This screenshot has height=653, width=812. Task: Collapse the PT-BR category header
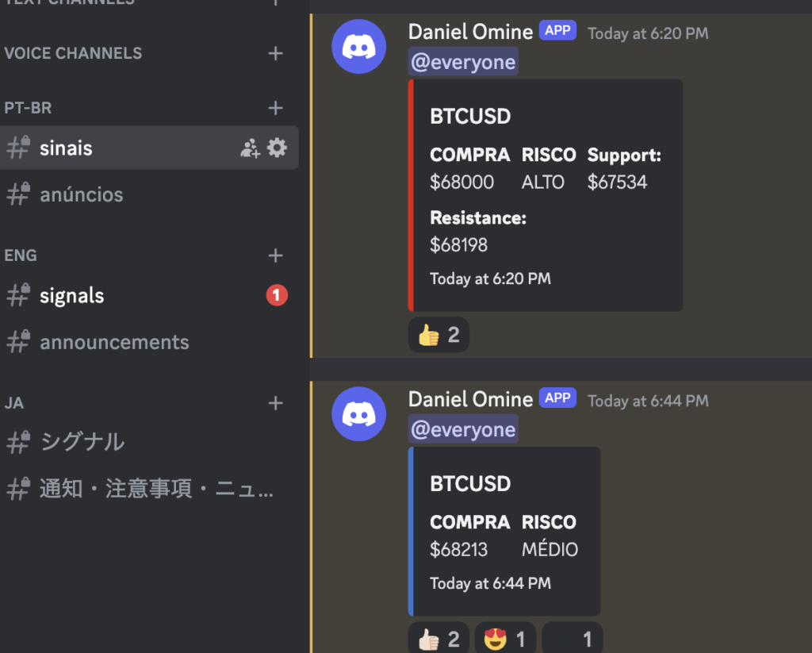click(x=28, y=108)
